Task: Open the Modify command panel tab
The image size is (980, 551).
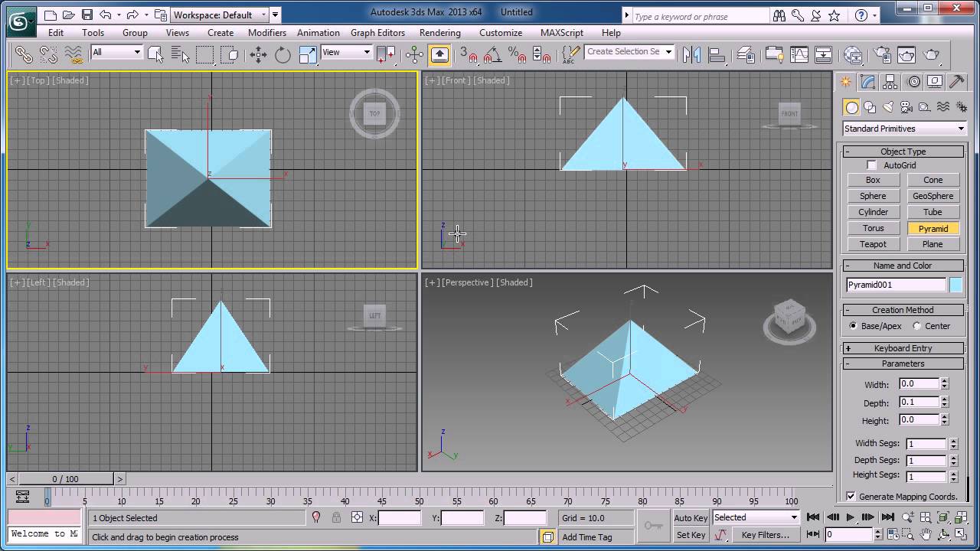Action: click(867, 82)
